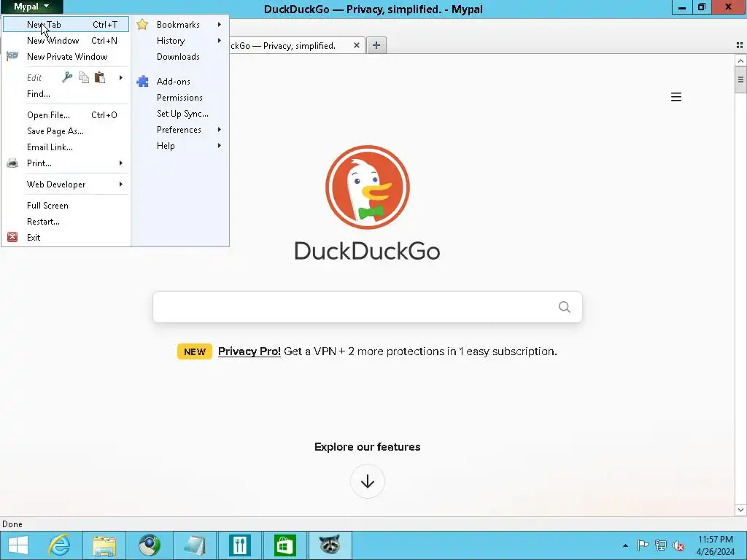Click the Cut scissors icon in Edit row
Viewport: 747px width, 560px height.
point(67,77)
